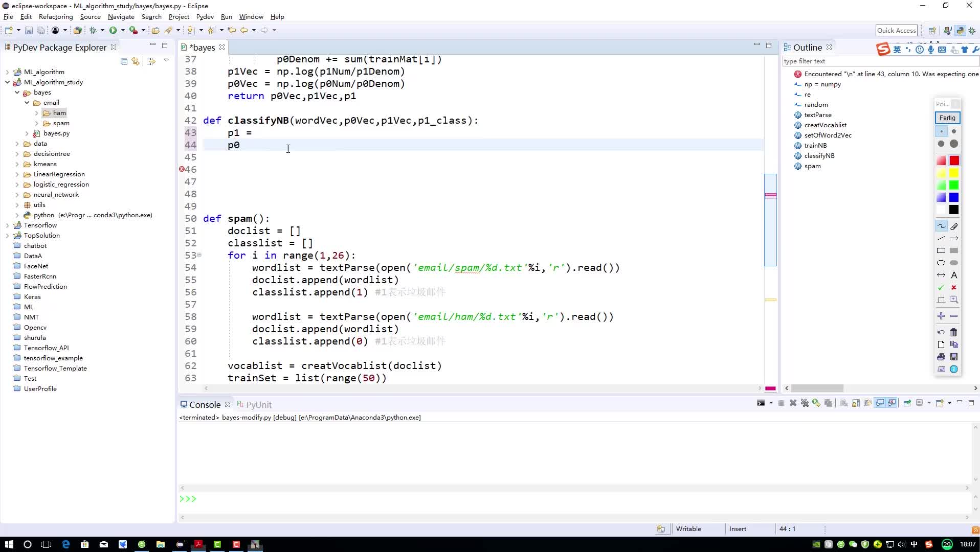Select the smallest pen size dot
980x552 pixels.
pyautogui.click(x=941, y=131)
